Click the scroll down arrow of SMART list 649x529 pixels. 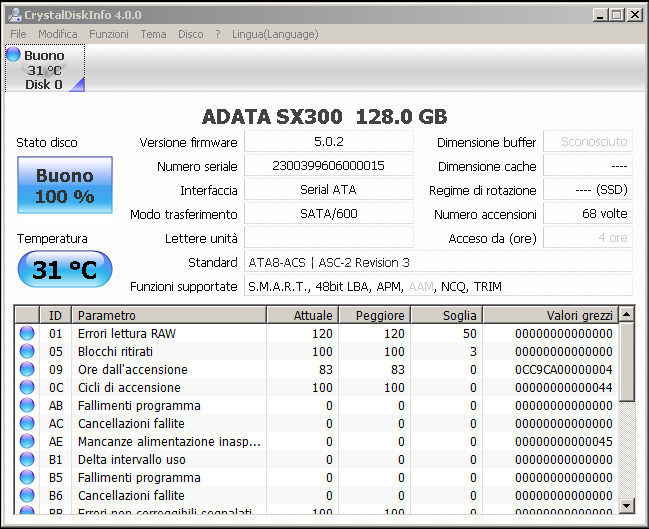(x=627, y=505)
